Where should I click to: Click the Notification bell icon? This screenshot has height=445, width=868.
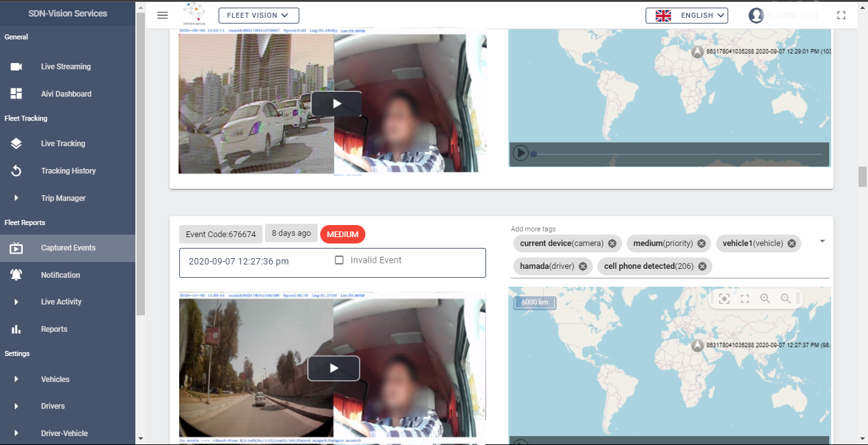point(17,275)
